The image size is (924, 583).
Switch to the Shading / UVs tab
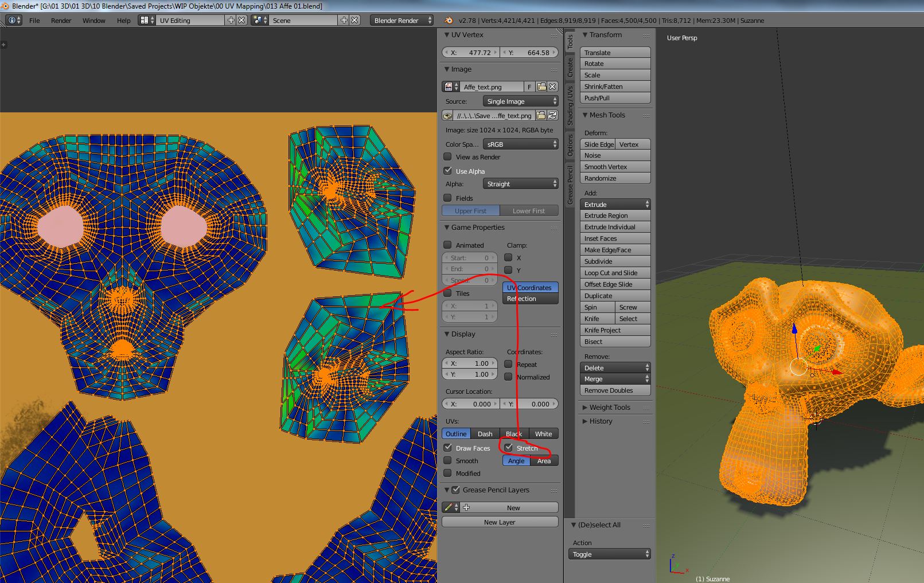tap(570, 105)
